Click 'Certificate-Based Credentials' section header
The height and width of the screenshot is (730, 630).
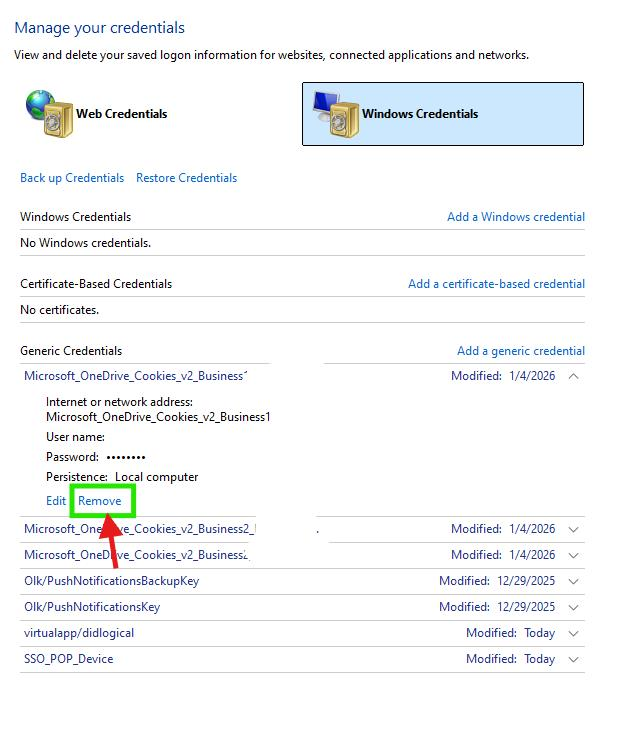point(96,284)
